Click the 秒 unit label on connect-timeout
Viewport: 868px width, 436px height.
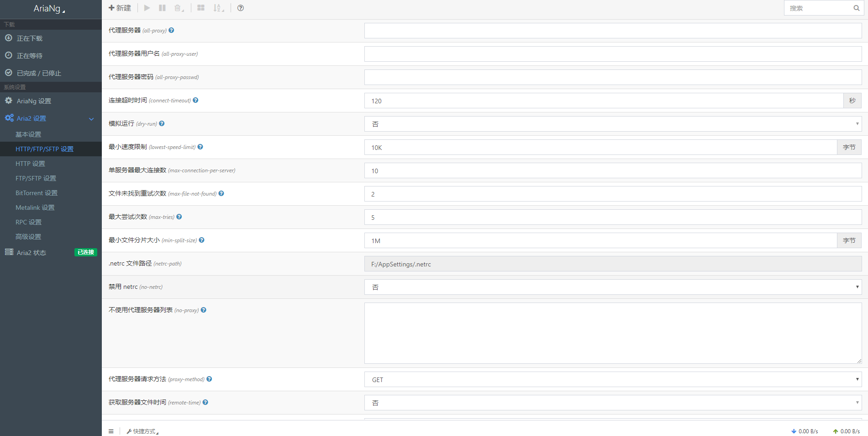(852, 101)
